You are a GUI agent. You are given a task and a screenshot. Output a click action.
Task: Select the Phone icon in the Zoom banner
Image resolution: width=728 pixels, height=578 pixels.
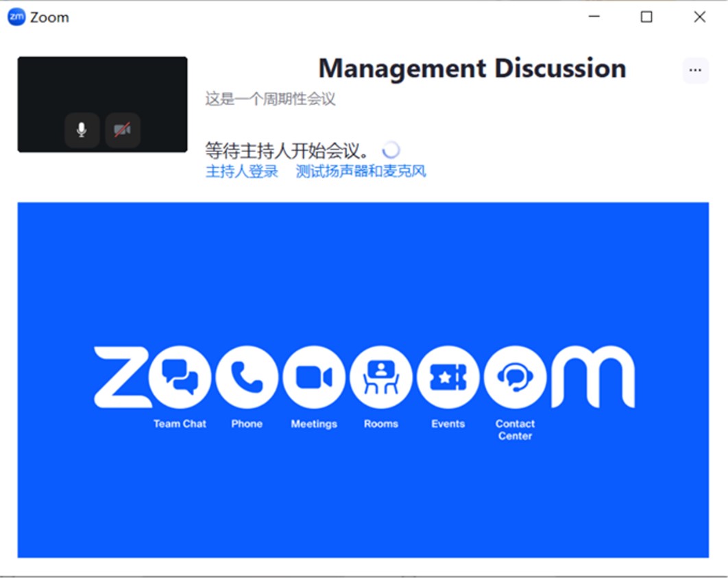(x=247, y=376)
